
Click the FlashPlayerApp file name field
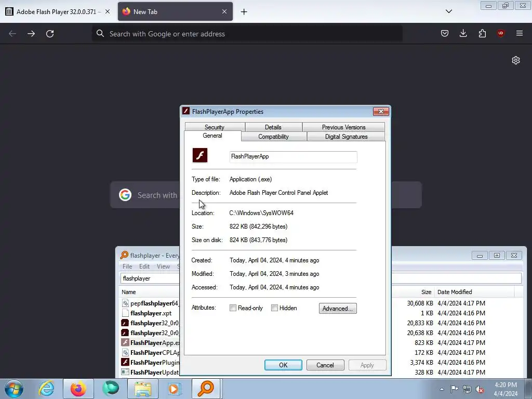[x=293, y=157]
